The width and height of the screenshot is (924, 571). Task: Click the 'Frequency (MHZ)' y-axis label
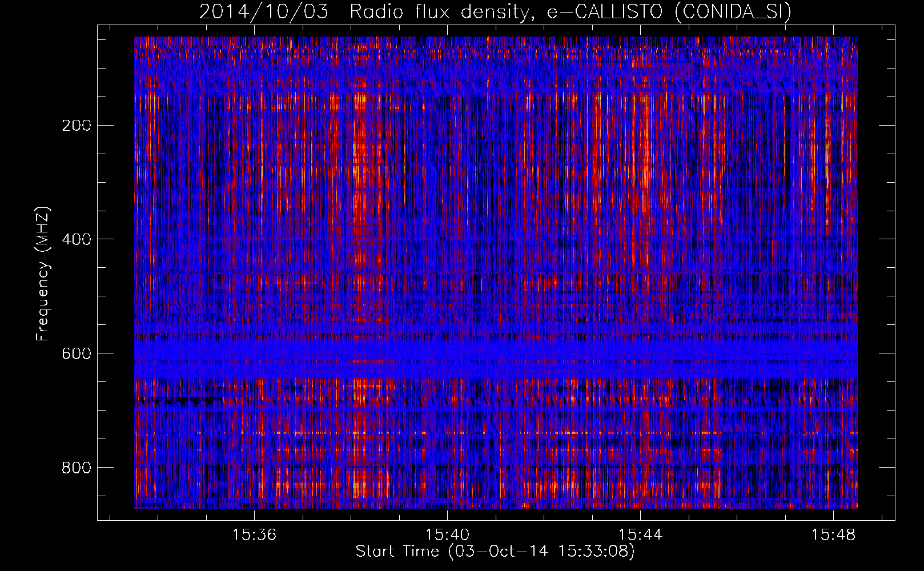[x=42, y=274]
